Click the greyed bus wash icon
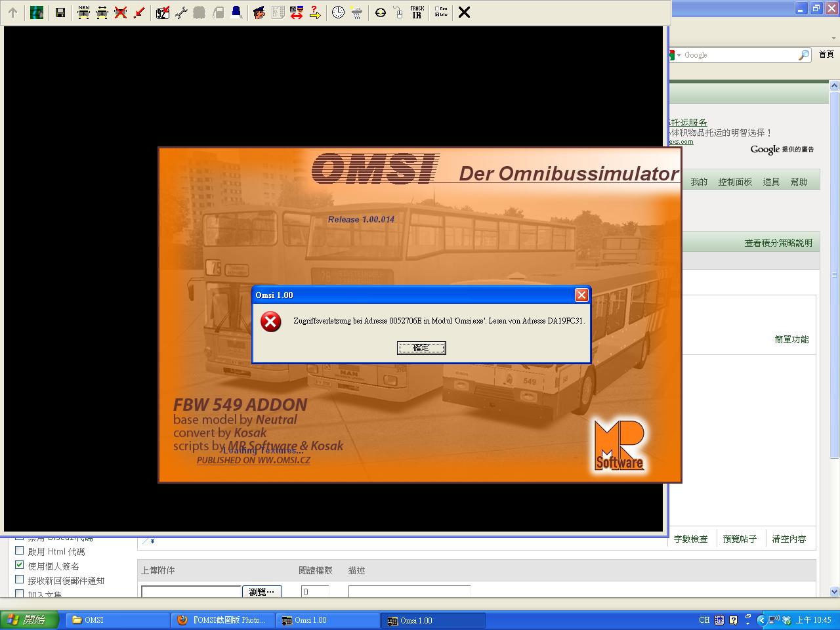Viewport: 840px width, 630px height. pos(199,12)
